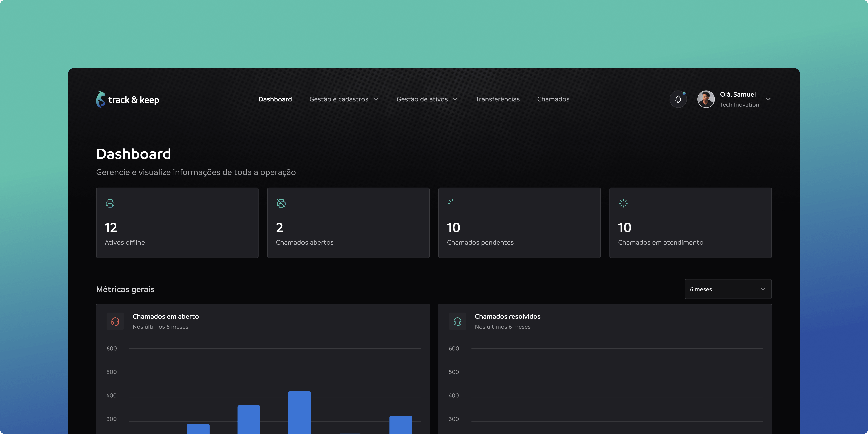Select the Chamados em atendimento card
This screenshot has width=868, height=434.
click(690, 223)
